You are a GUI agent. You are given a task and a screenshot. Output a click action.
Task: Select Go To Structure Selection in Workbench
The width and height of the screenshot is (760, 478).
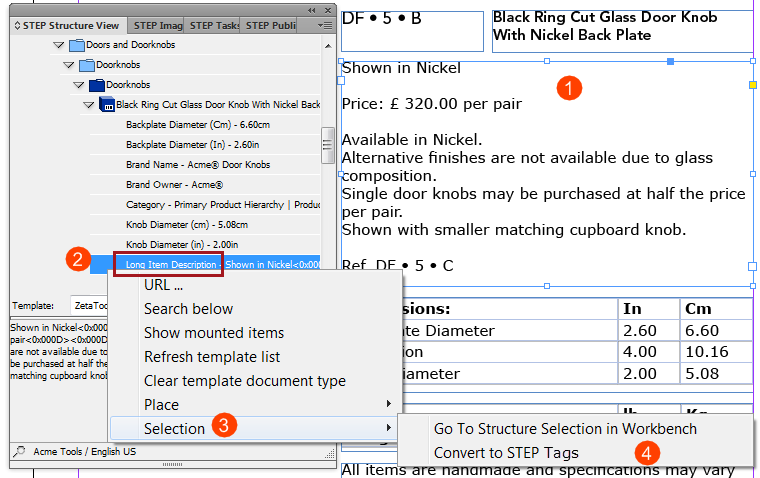click(565, 429)
